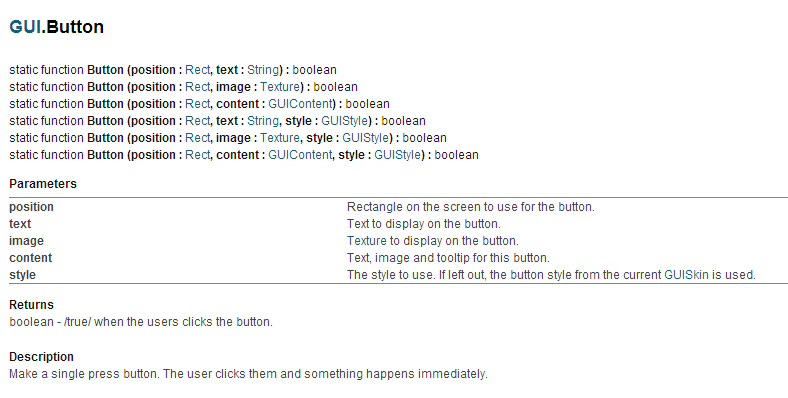Click Rect in the text-only Button overload

(x=198, y=70)
